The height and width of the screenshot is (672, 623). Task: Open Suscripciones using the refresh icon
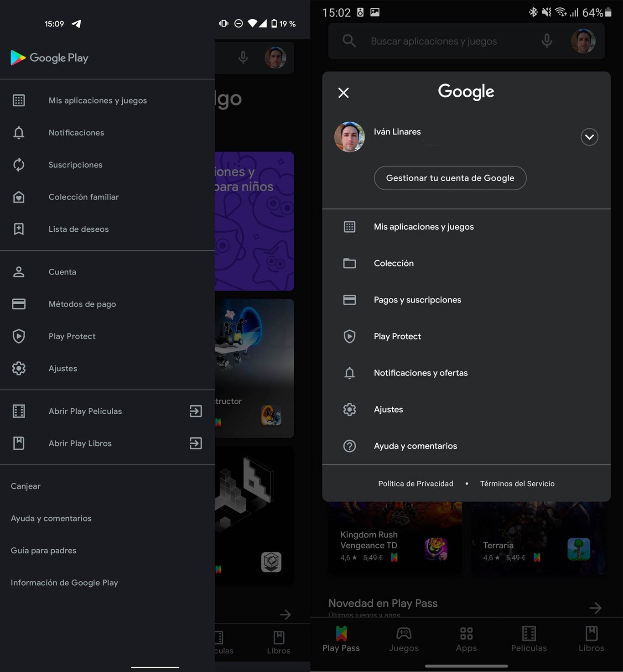tap(19, 165)
